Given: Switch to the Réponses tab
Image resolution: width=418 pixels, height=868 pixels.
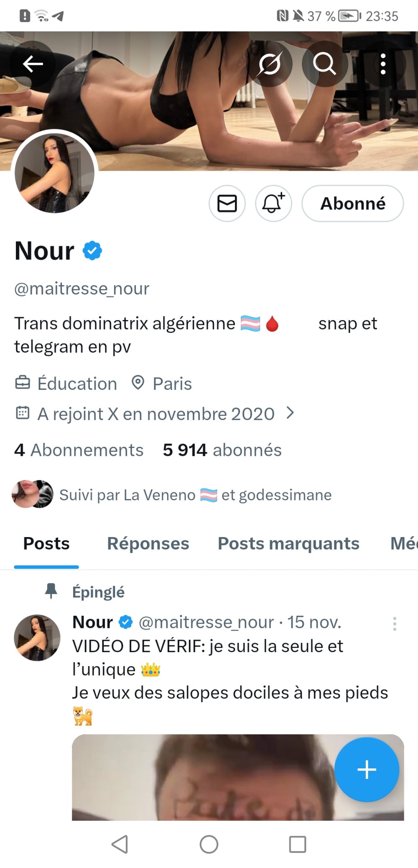Looking at the screenshot, I should 148,543.
